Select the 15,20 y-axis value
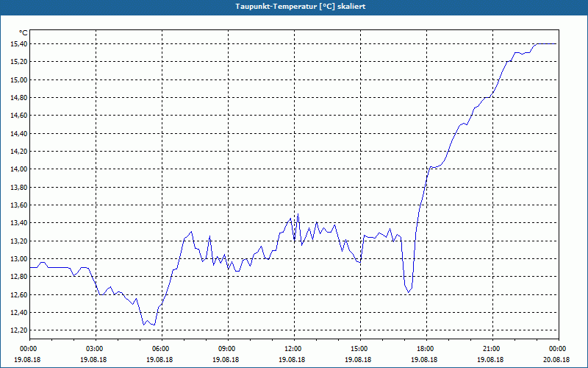Image resolution: width=588 pixels, height=368 pixels. coord(19,62)
